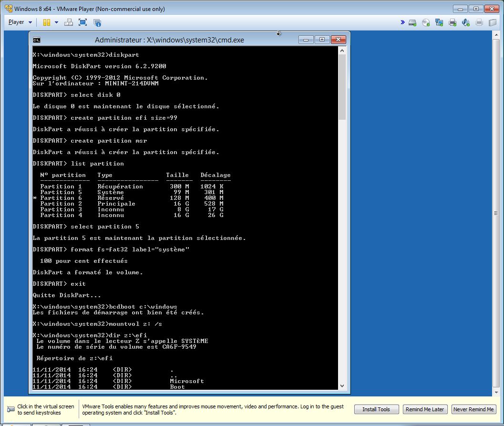504x426 pixels.
Task: Maximize the VMware Player window
Action: (x=476, y=9)
